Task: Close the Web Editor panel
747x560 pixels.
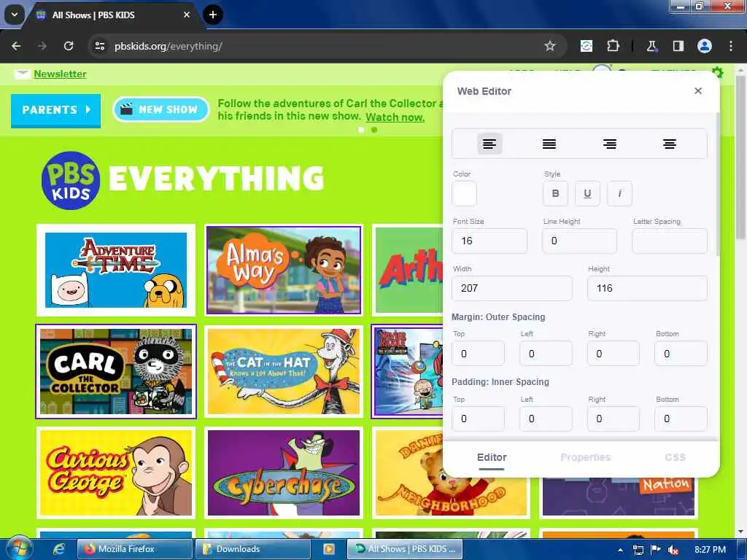Action: pos(698,91)
